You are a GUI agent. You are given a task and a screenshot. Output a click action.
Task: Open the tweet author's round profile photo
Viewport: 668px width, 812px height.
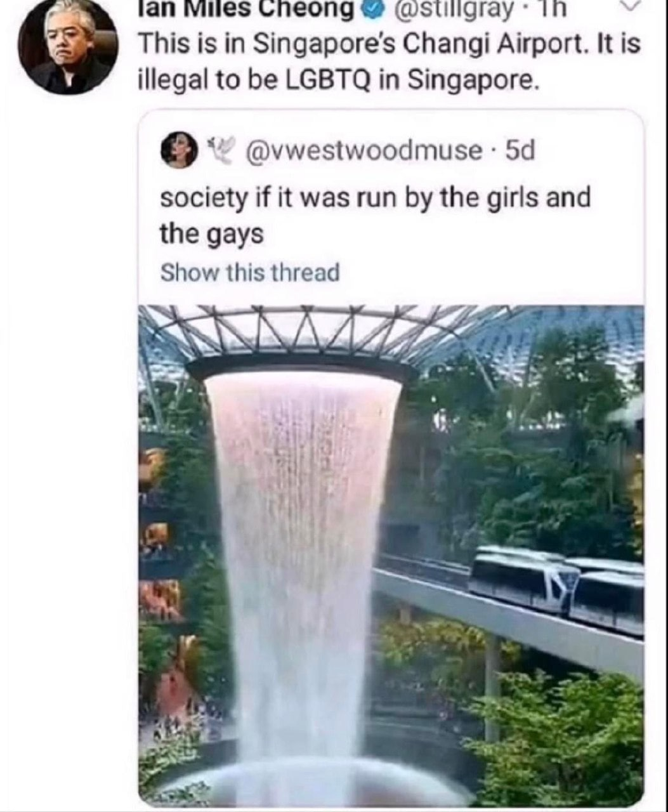click(x=68, y=47)
